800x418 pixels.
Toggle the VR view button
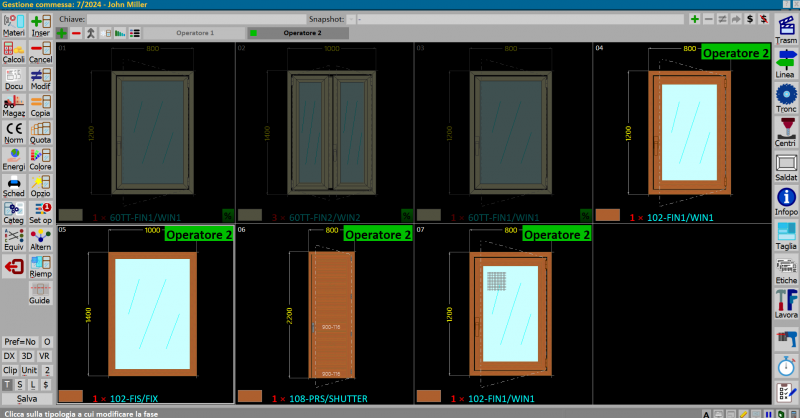tap(44, 356)
